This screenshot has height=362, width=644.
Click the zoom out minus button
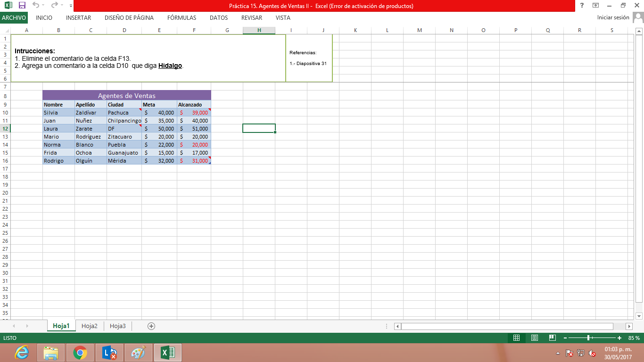point(565,338)
